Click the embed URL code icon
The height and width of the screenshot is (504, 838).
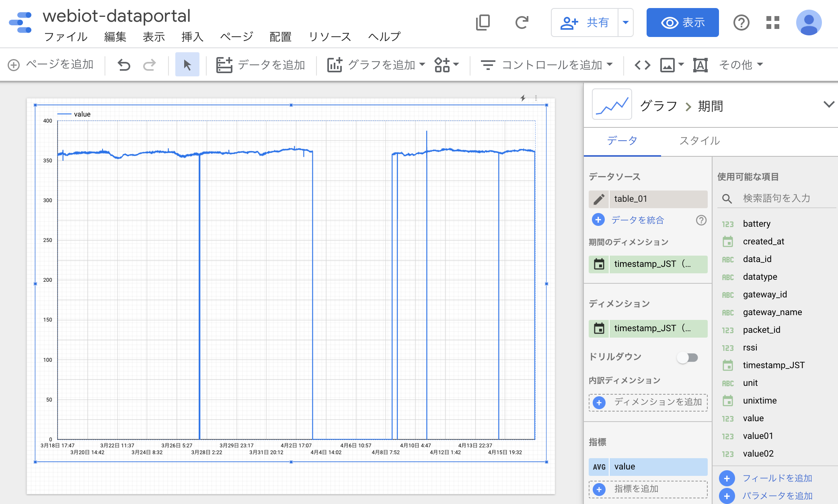(642, 65)
